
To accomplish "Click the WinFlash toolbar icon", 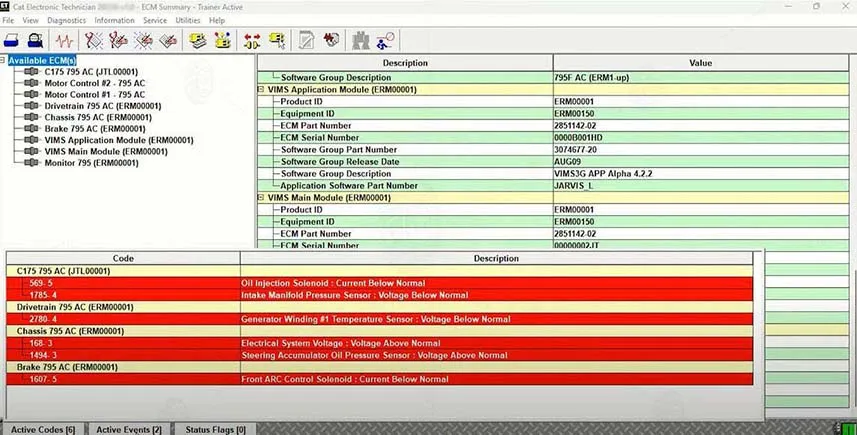I will click(x=276, y=41).
